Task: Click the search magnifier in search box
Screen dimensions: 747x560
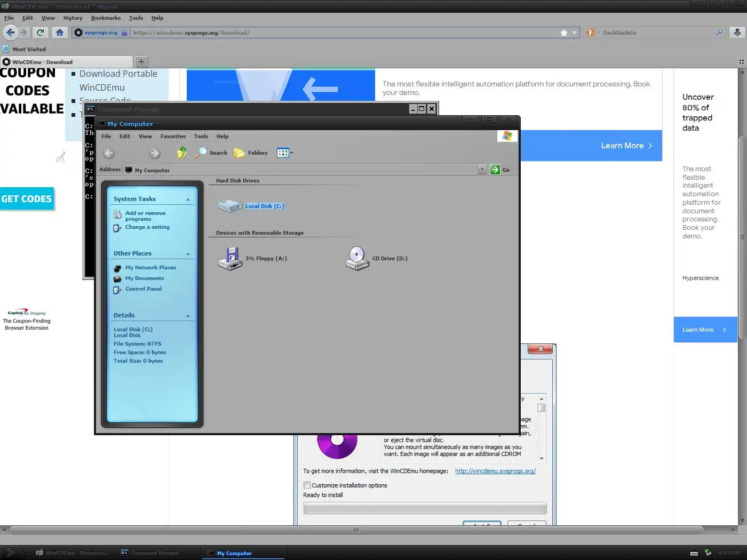Action: point(719,33)
